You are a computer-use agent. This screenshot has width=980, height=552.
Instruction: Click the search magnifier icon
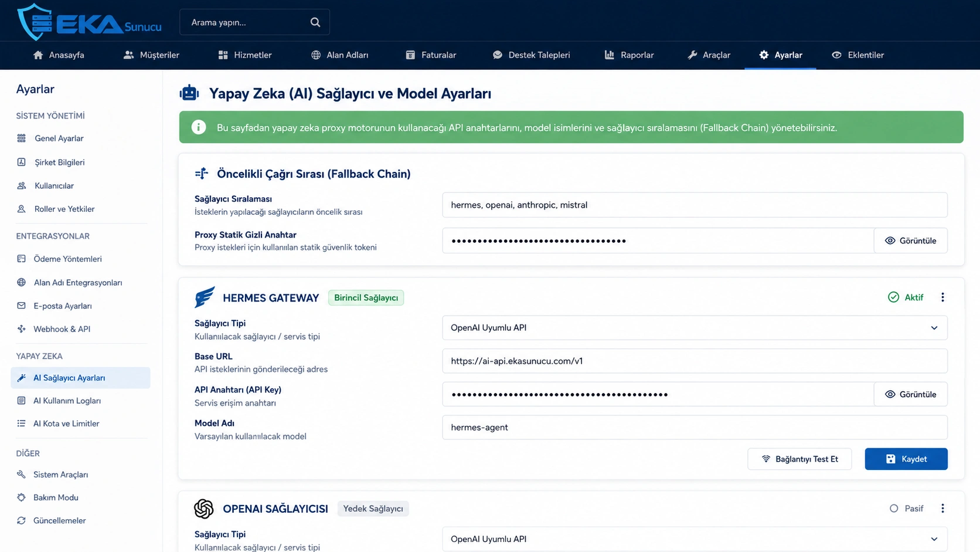(315, 22)
